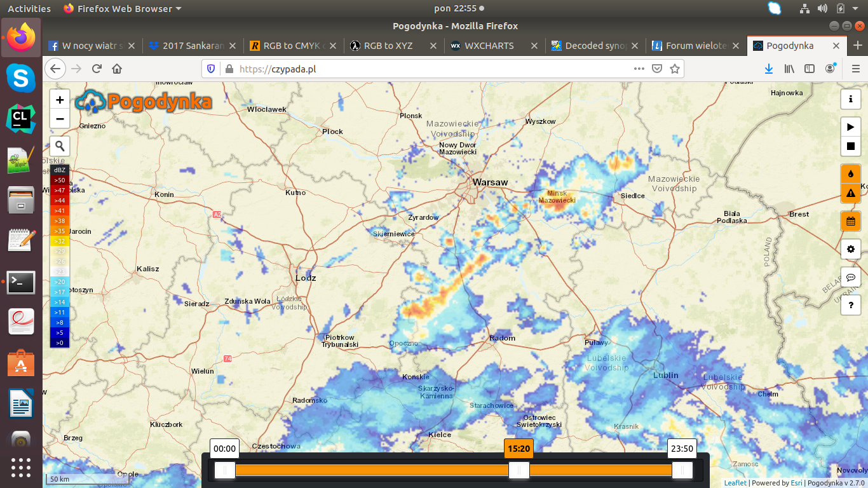Toggle the weather warnings triangle layer
This screenshot has height=488, width=868.
[850, 193]
